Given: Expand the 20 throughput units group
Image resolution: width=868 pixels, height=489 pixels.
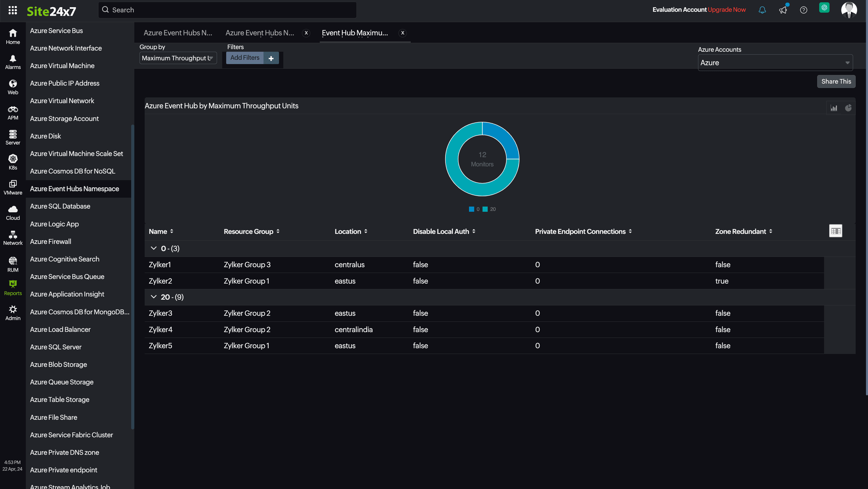Looking at the screenshot, I should click(154, 297).
